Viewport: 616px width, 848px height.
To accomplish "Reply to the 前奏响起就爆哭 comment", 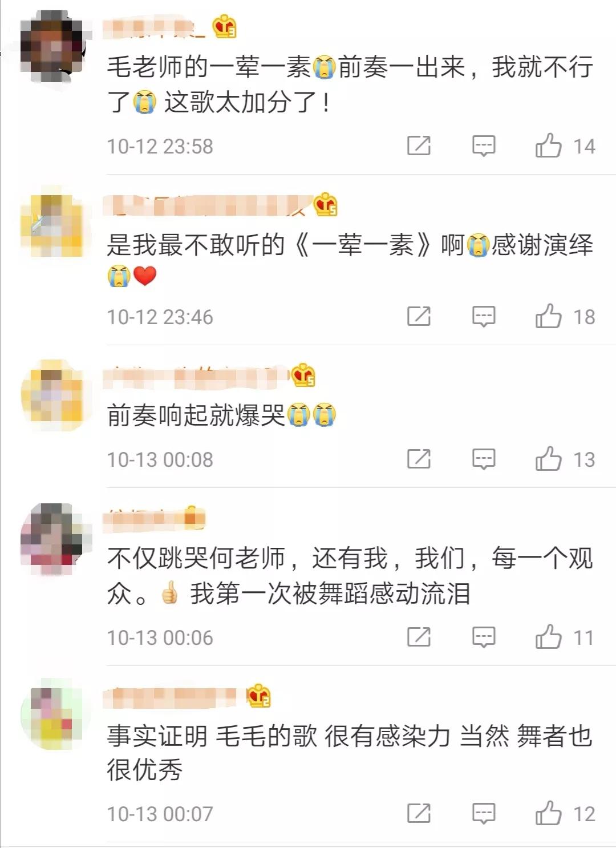I will point(484,459).
